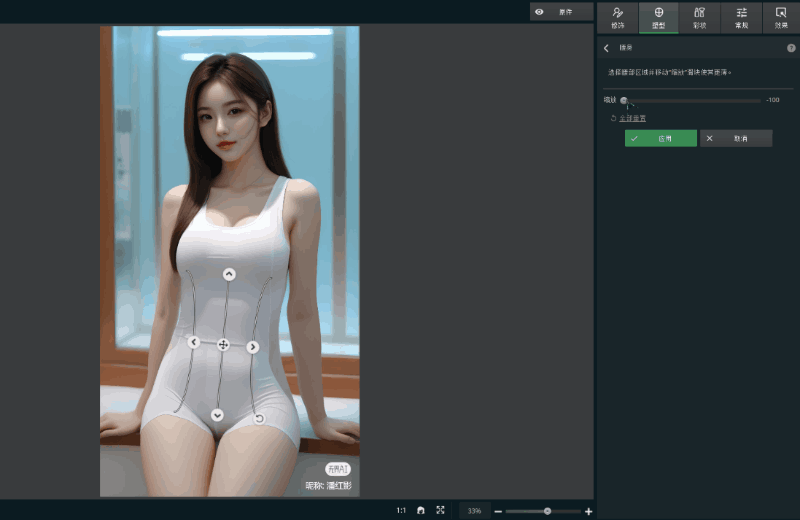
Task: Open help with the question mark icon
Action: 791,48
